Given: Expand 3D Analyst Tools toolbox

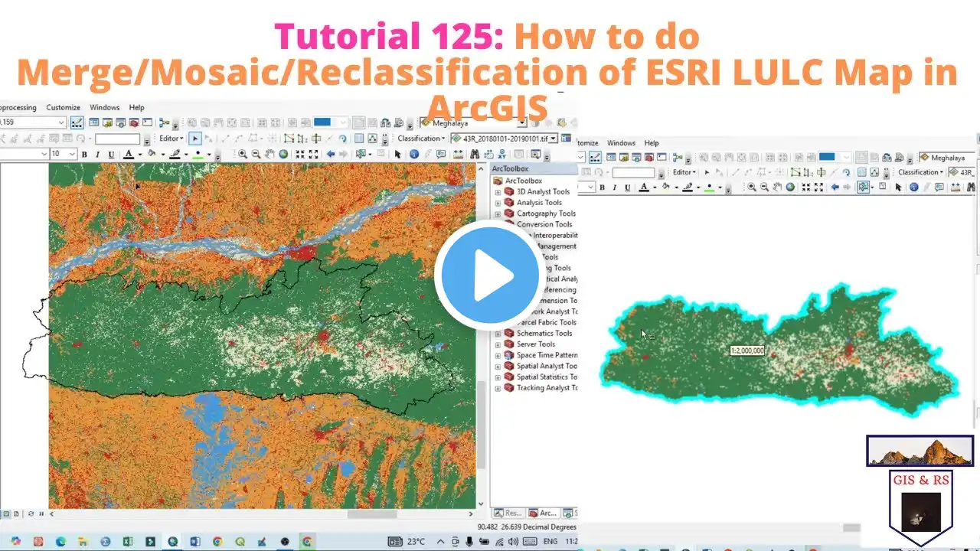Looking at the screenshot, I should (x=498, y=192).
